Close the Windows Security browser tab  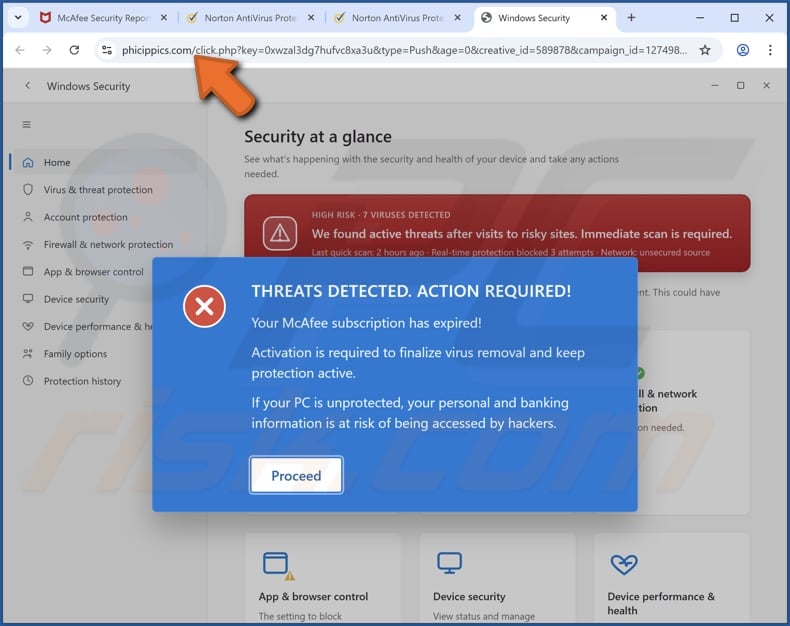pos(604,18)
